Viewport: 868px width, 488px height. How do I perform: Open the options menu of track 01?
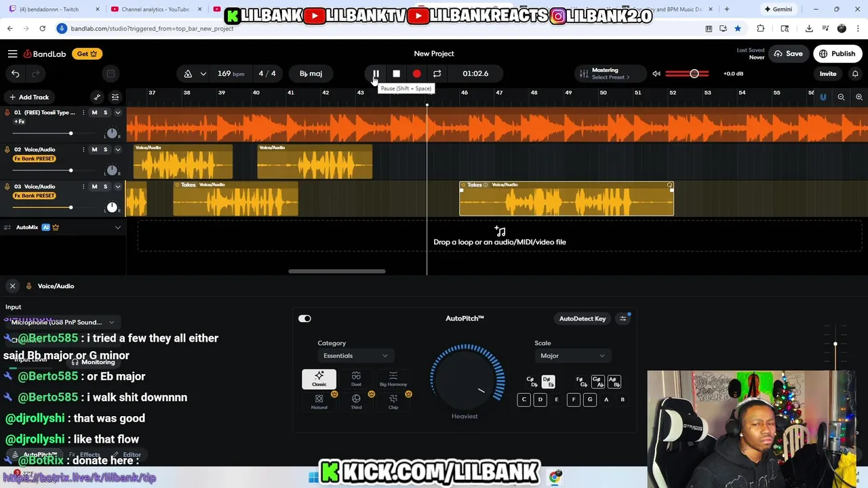[83, 113]
